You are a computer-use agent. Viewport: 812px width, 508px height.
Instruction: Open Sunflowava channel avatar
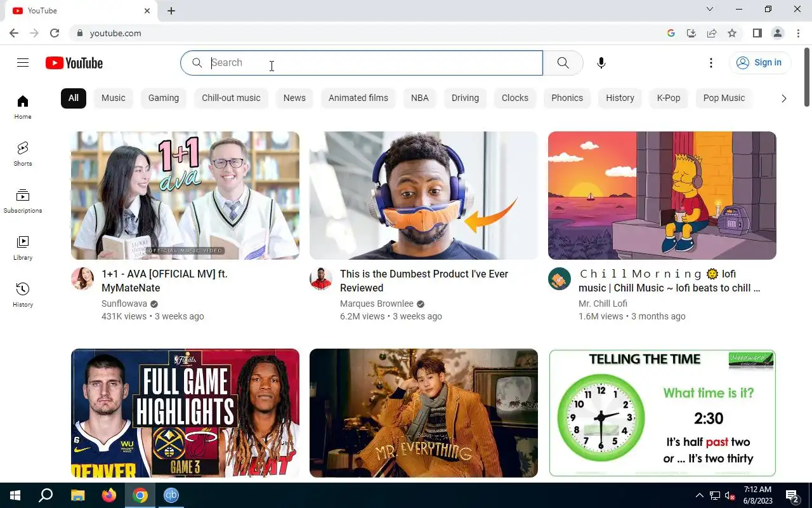pyautogui.click(x=82, y=279)
